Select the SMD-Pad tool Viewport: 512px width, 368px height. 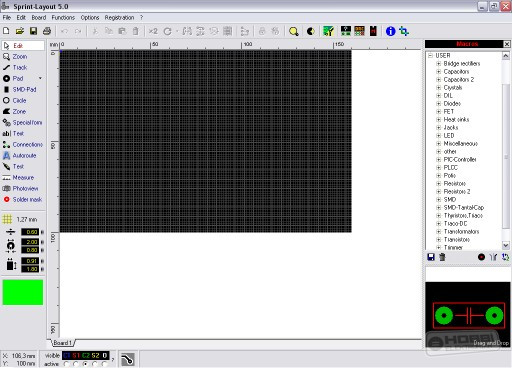click(23, 90)
